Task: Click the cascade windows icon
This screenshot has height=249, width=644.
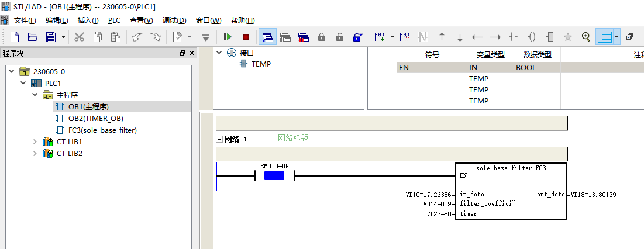Action: pos(629,37)
